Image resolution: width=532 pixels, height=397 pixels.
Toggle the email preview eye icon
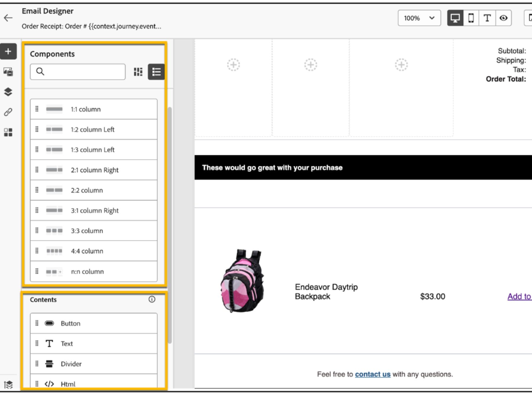[x=503, y=18]
